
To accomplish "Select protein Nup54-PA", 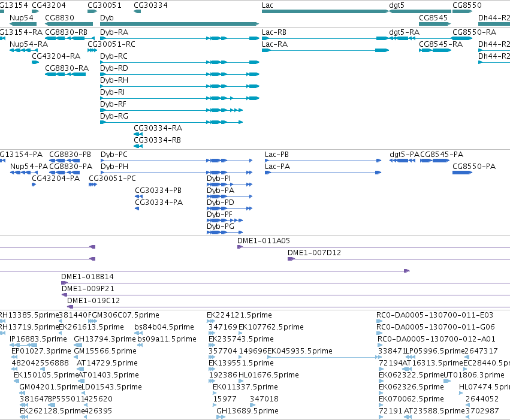I will pos(29,167).
